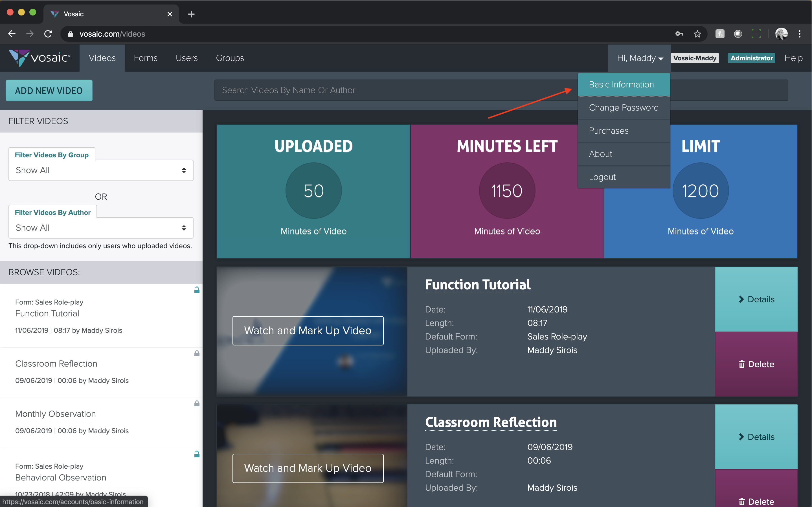Click the BROWSE VIDEOS: section header
Image resolution: width=812 pixels, height=507 pixels.
click(101, 272)
